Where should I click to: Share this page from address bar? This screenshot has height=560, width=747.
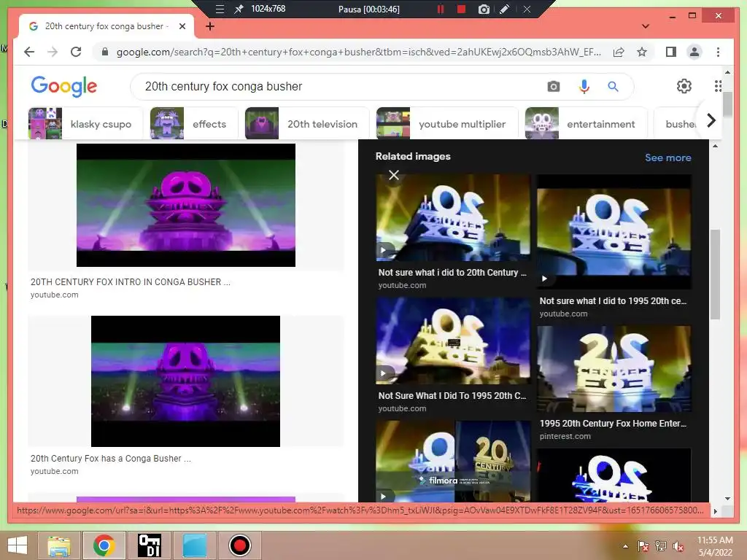tap(619, 52)
